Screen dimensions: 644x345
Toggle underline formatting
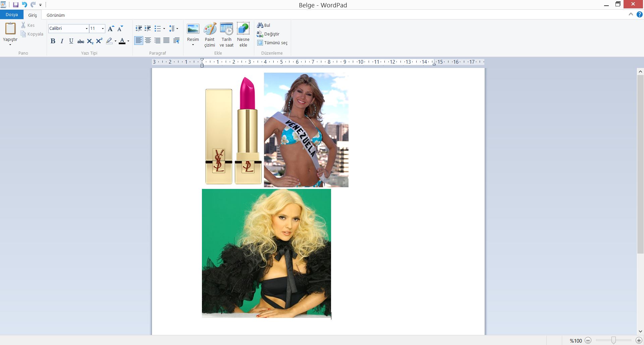click(x=71, y=41)
